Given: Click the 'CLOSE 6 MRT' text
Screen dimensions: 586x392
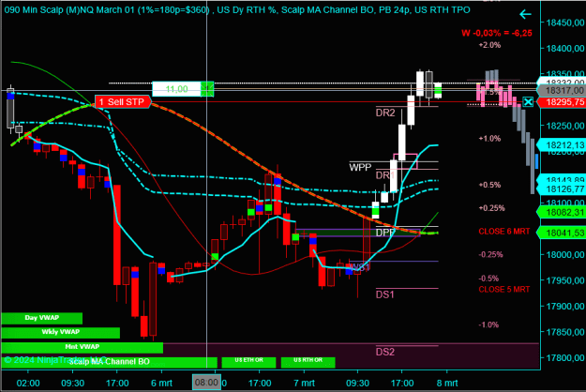Looking at the screenshot, I should [504, 232].
